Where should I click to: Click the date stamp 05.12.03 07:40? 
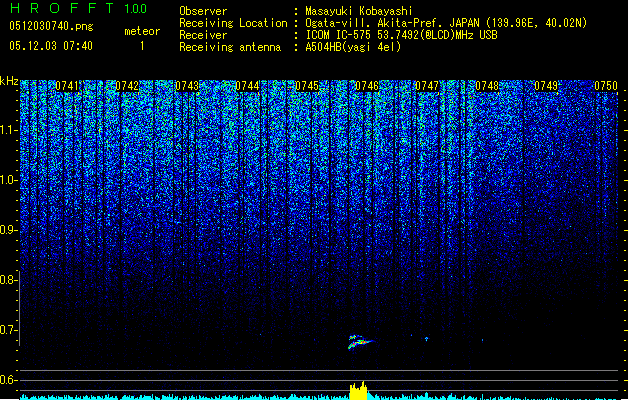click(51, 46)
